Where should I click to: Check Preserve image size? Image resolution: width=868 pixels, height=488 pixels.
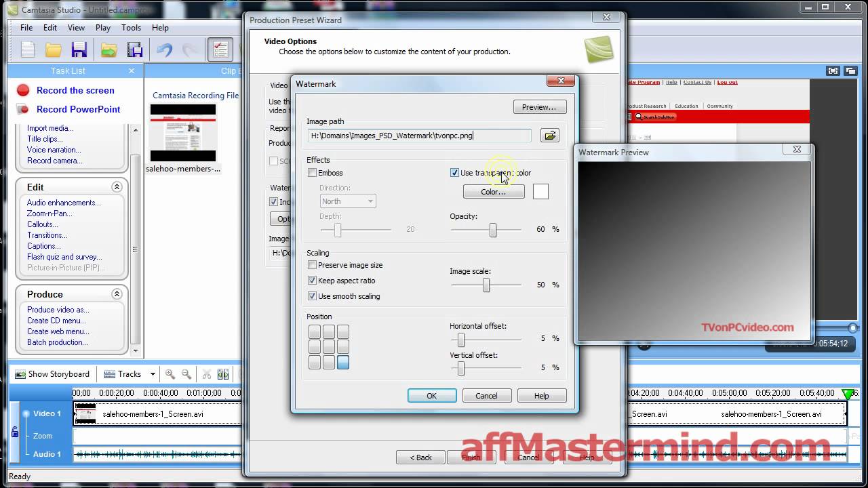point(313,265)
